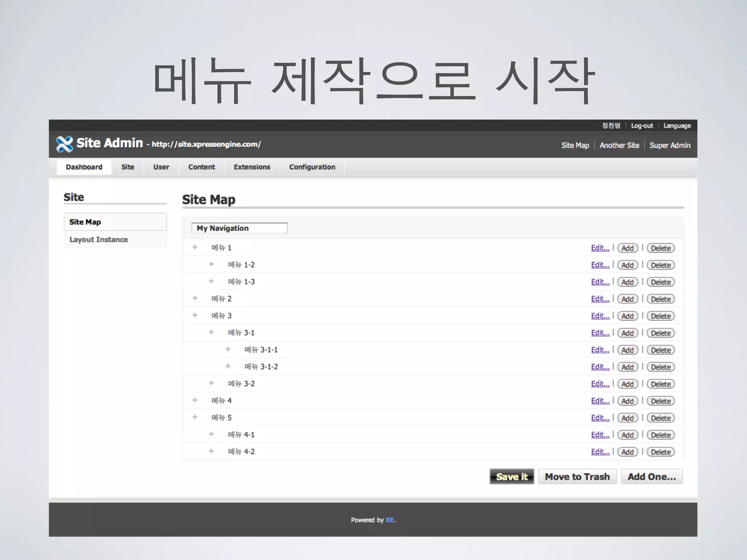
Task: Delete the 메뉴 3-1-2 item
Action: pos(661,367)
